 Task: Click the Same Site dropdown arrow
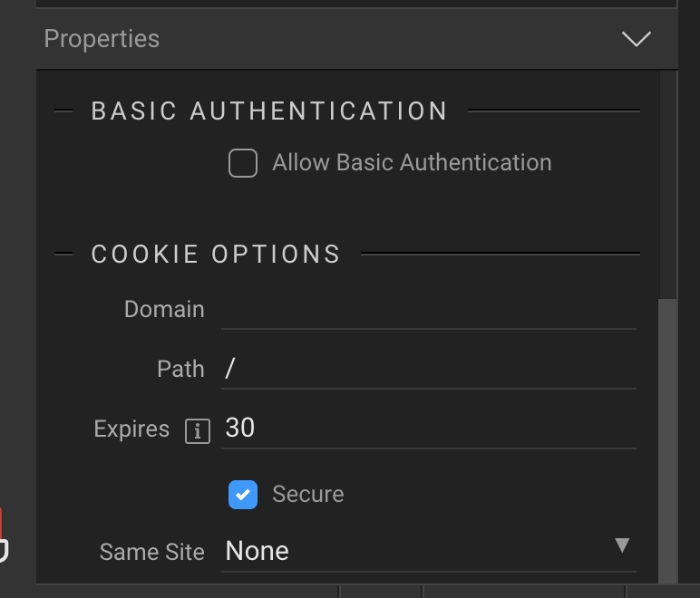[622, 545]
